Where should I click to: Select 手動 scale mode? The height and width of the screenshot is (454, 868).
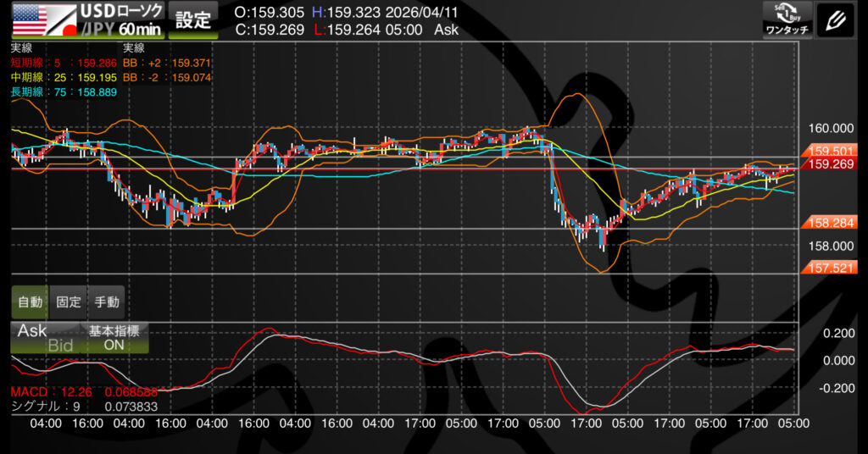(x=107, y=301)
